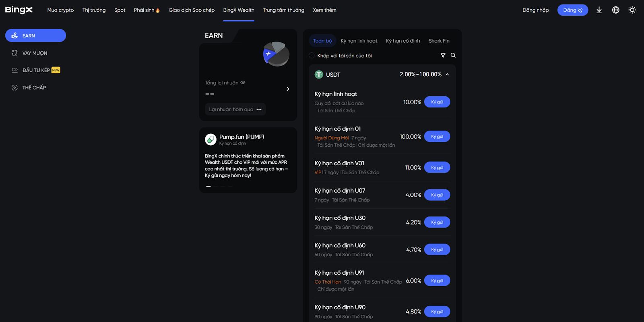Open the language globe icon
The image size is (644, 322).
click(616, 10)
